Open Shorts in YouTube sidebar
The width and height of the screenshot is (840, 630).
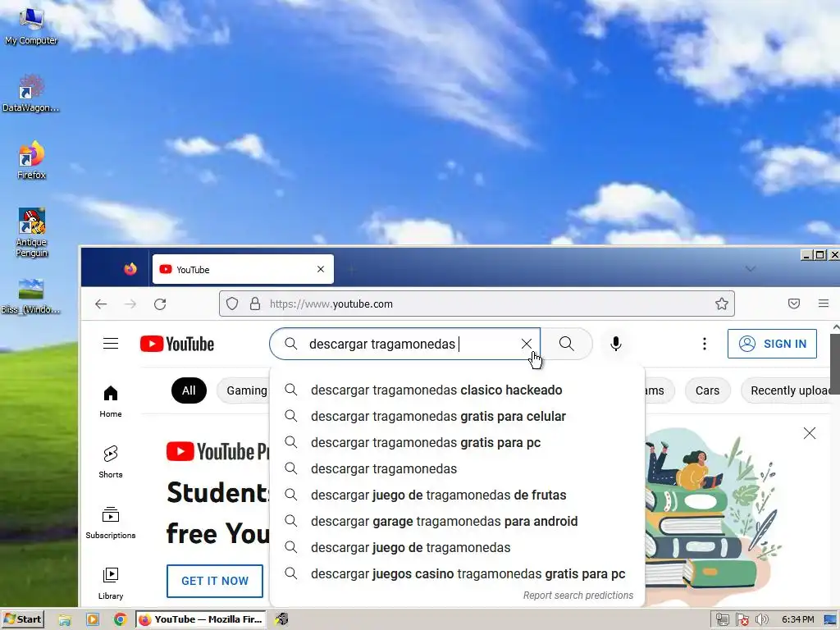pyautogui.click(x=111, y=462)
